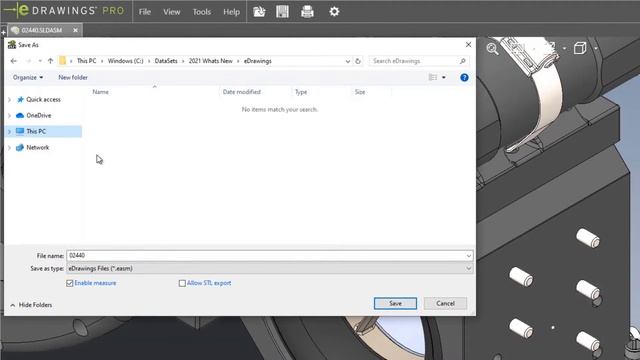Click the Cancel button
The width and height of the screenshot is (640, 360).
click(x=445, y=303)
